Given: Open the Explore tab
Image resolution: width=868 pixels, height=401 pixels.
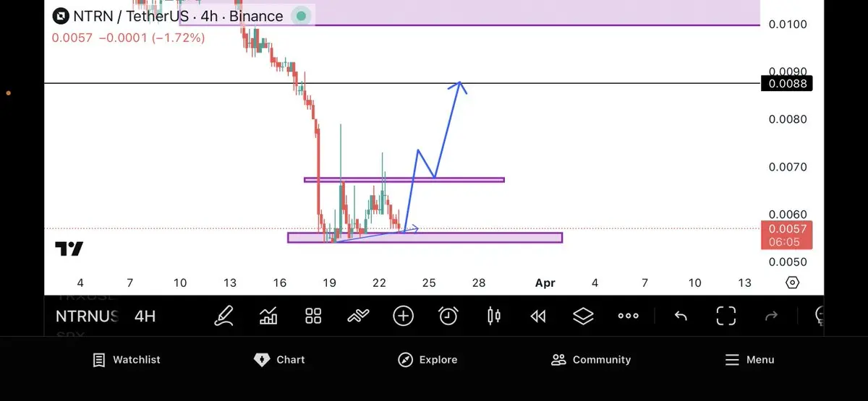Looking at the screenshot, I should (428, 360).
